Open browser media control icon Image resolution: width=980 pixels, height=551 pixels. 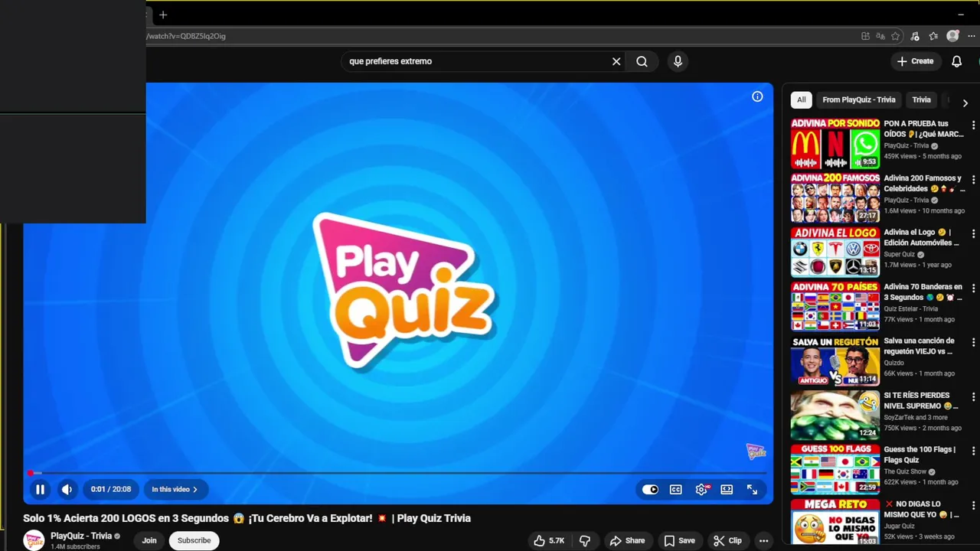coord(915,36)
